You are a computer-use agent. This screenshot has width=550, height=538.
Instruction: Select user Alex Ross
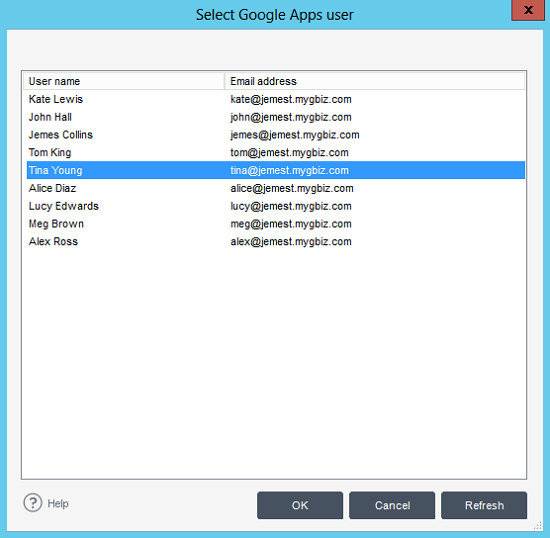53,241
